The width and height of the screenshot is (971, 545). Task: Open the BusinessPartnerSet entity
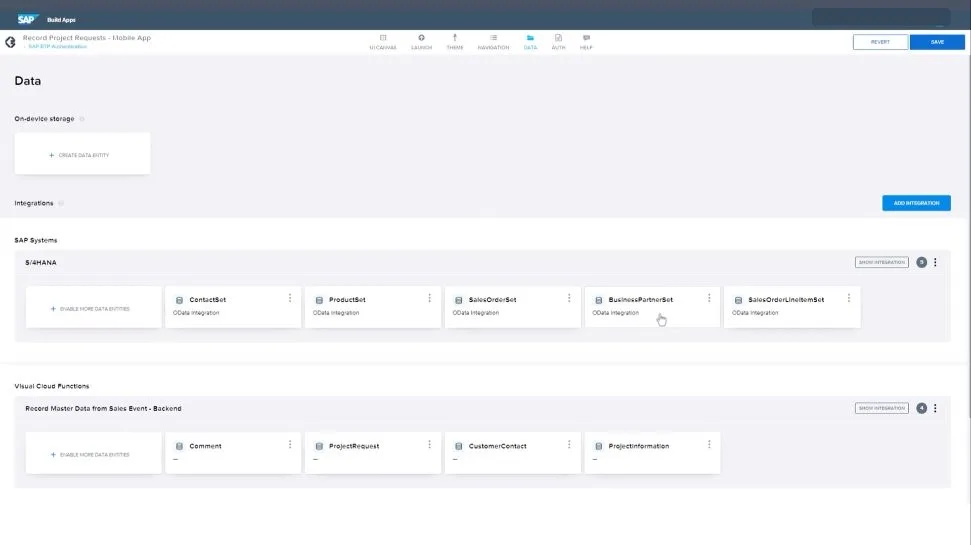[652, 307]
